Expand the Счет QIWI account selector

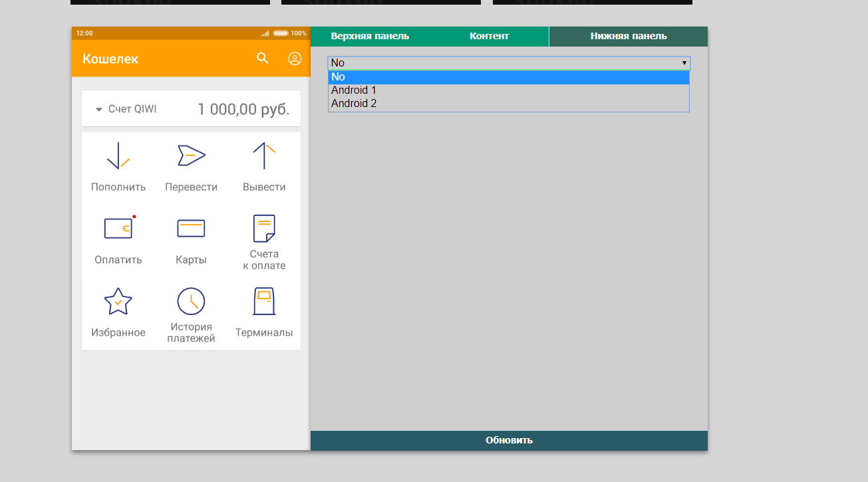pos(126,109)
